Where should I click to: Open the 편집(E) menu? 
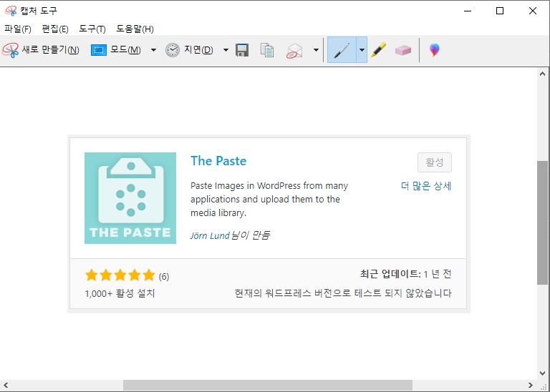point(55,29)
